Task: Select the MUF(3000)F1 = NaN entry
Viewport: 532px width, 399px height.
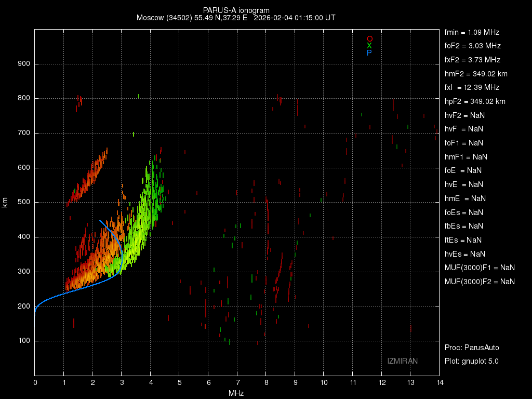Action: tap(480, 268)
